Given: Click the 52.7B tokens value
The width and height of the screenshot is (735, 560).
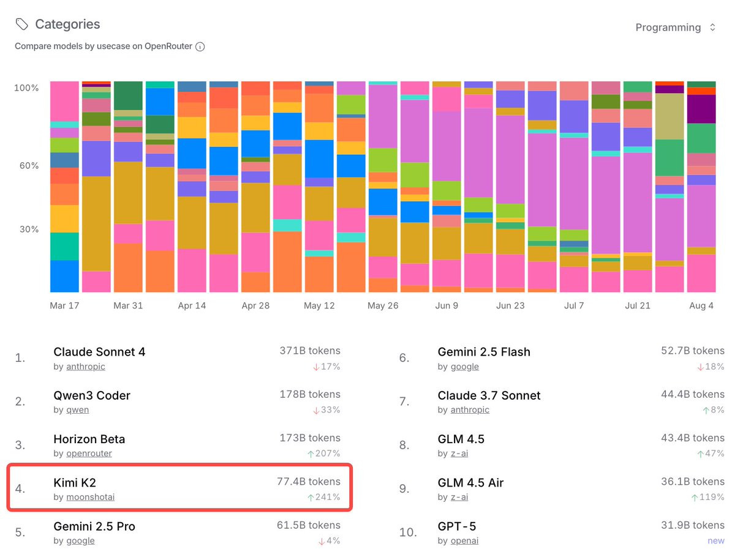Looking at the screenshot, I should pyautogui.click(x=692, y=351).
